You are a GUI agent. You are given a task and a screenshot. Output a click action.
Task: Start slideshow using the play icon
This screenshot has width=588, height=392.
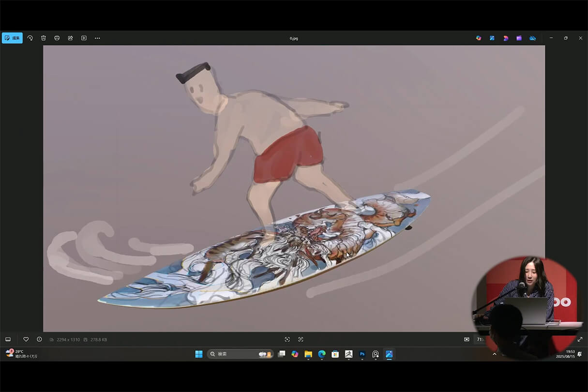tap(84, 38)
